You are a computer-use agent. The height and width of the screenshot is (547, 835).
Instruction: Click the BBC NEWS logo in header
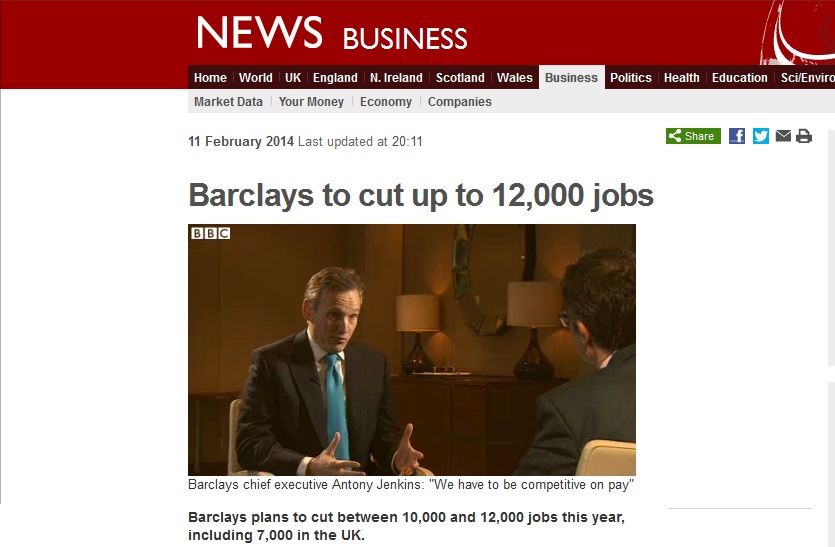[259, 33]
